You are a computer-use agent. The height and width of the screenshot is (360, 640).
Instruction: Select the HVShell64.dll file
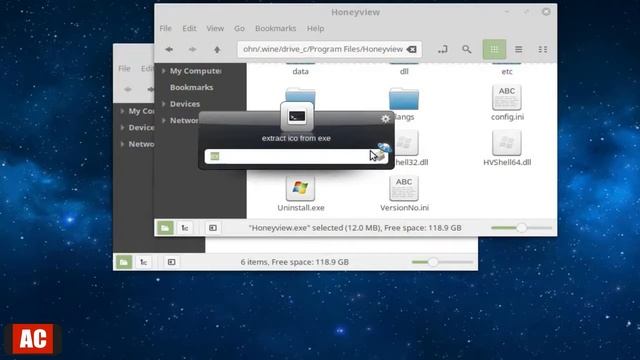pos(507,148)
